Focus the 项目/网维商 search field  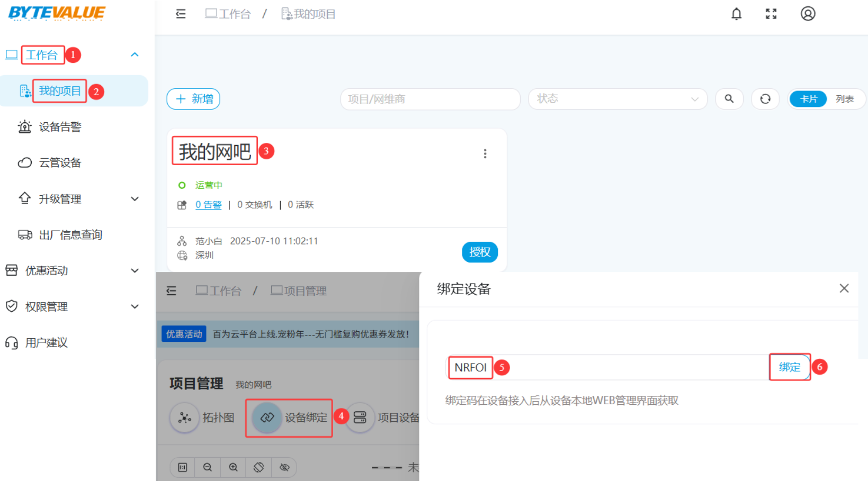tap(429, 99)
